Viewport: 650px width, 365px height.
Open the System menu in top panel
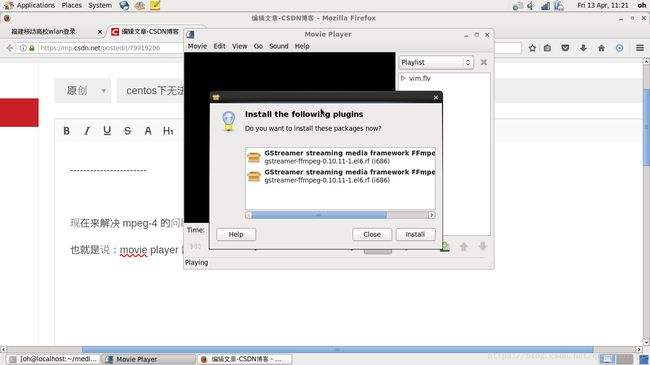[x=100, y=5]
